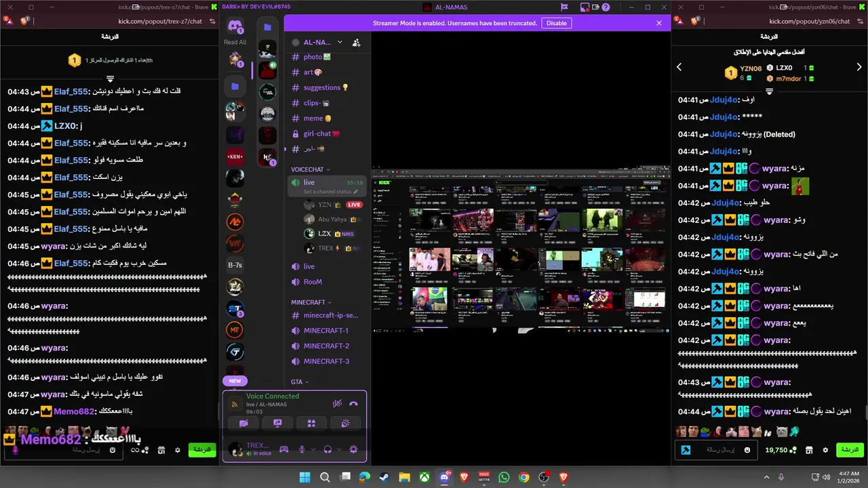Open headphone output options arrow in Discord
Image resolution: width=868 pixels, height=488 pixels.
338,449
